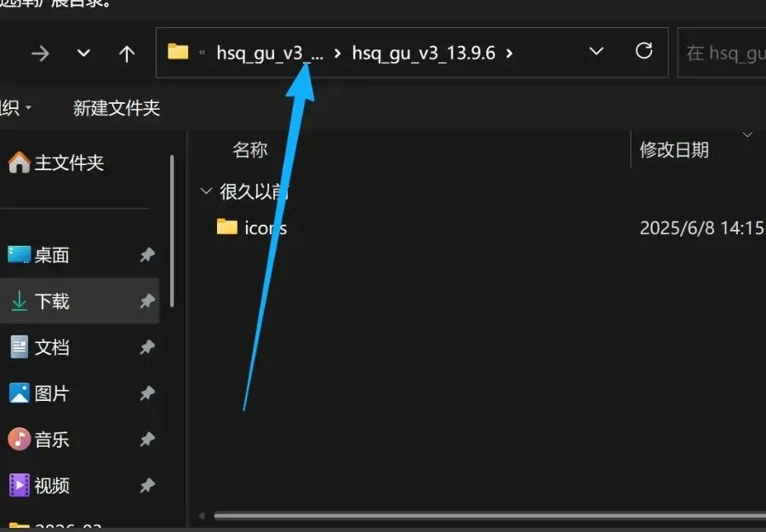
Task: Click the forward navigation arrow
Action: (40, 53)
